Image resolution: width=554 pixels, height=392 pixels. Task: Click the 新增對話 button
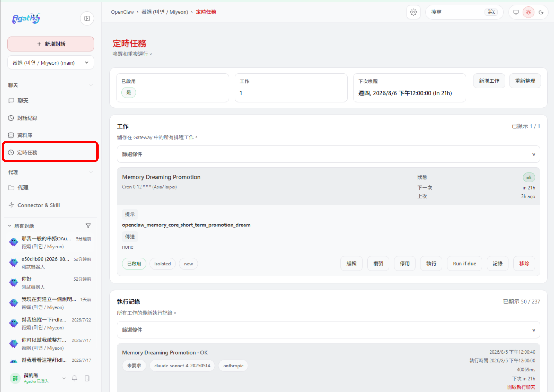[x=51, y=44]
